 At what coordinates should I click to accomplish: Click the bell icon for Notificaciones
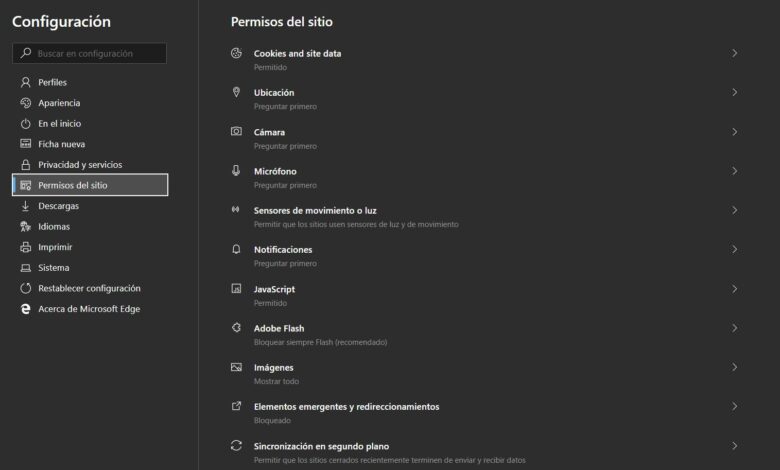click(x=236, y=249)
